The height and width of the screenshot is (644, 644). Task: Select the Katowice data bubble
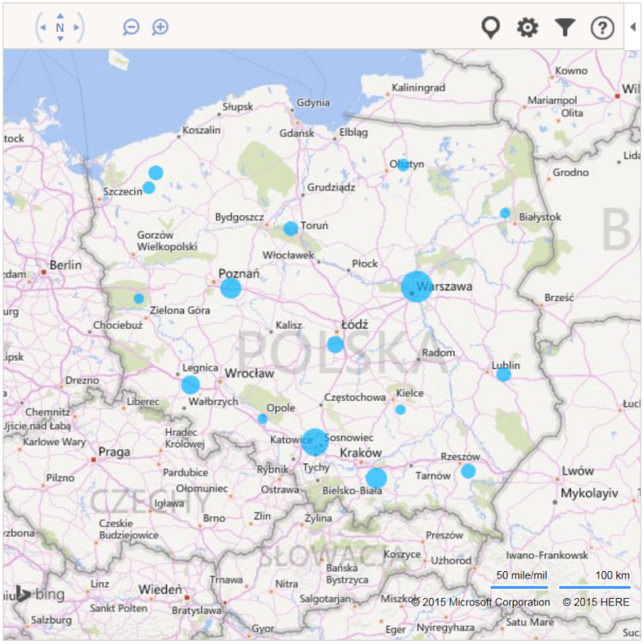coord(314,441)
